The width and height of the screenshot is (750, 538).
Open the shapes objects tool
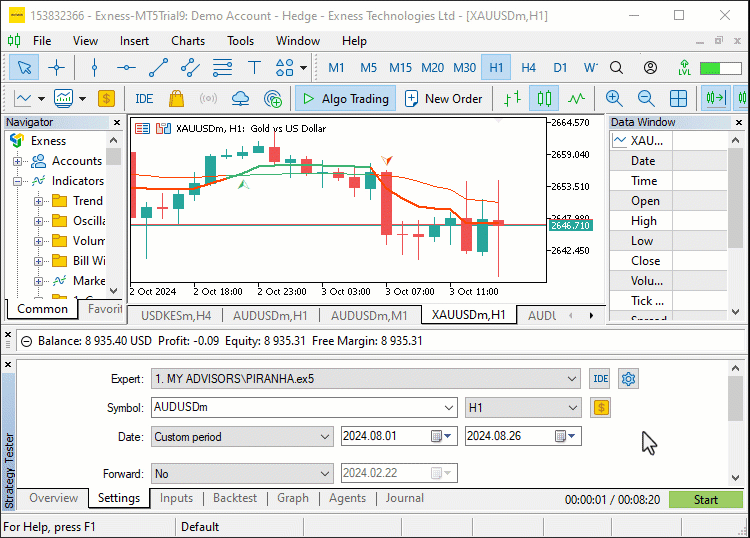pos(285,67)
